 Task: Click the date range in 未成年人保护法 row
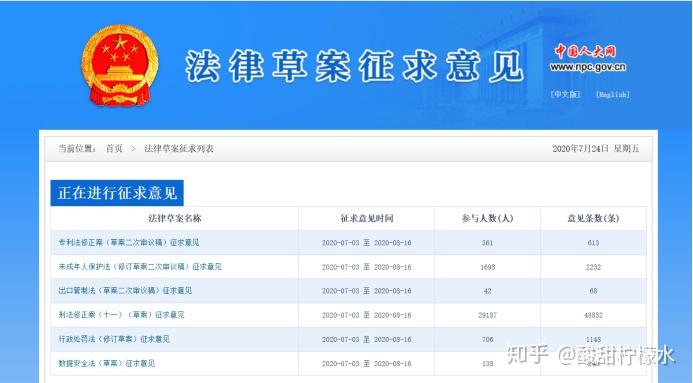(x=366, y=267)
